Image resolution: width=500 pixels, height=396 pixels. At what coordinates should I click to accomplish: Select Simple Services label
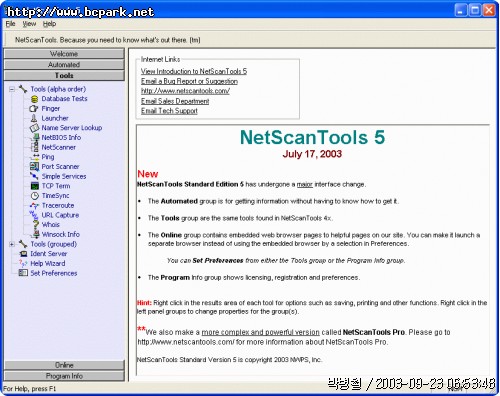[64, 176]
